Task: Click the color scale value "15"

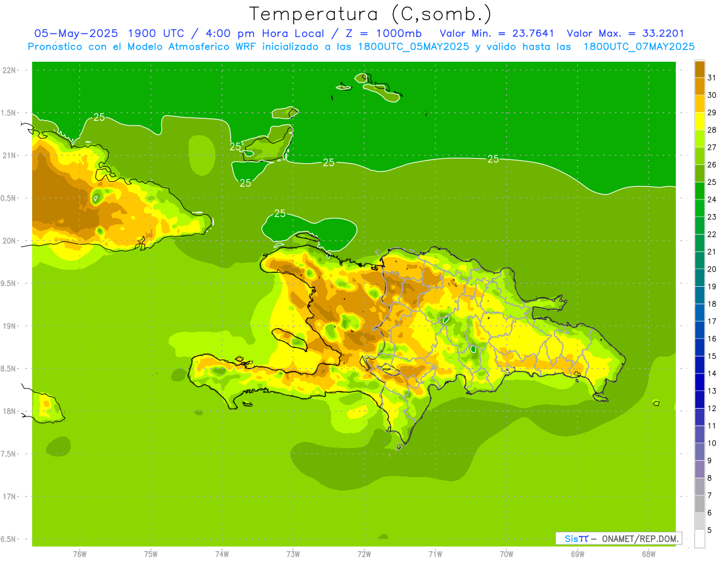Action: (x=712, y=356)
